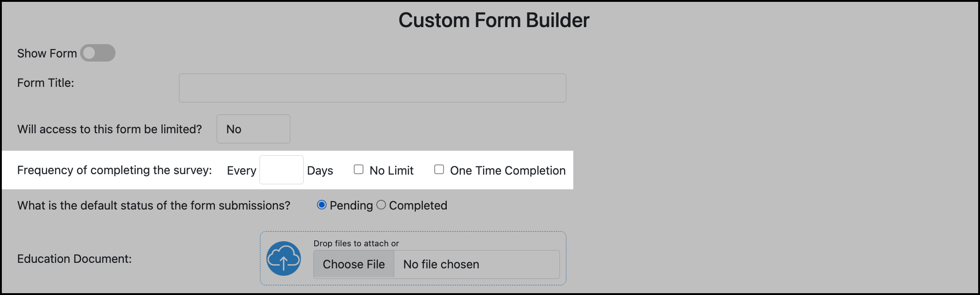Click the 'Show Form' label text

47,53
